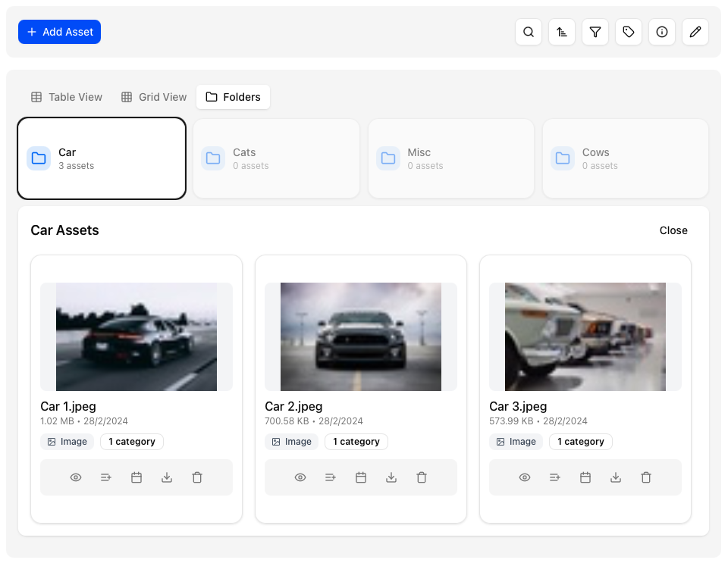728x566 pixels.
Task: Open the filter funnel icon
Action: (595, 32)
